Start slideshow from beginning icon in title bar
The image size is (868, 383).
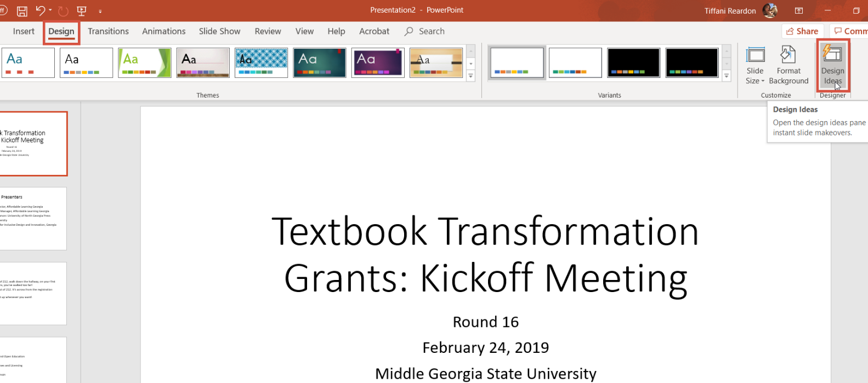pos(82,11)
